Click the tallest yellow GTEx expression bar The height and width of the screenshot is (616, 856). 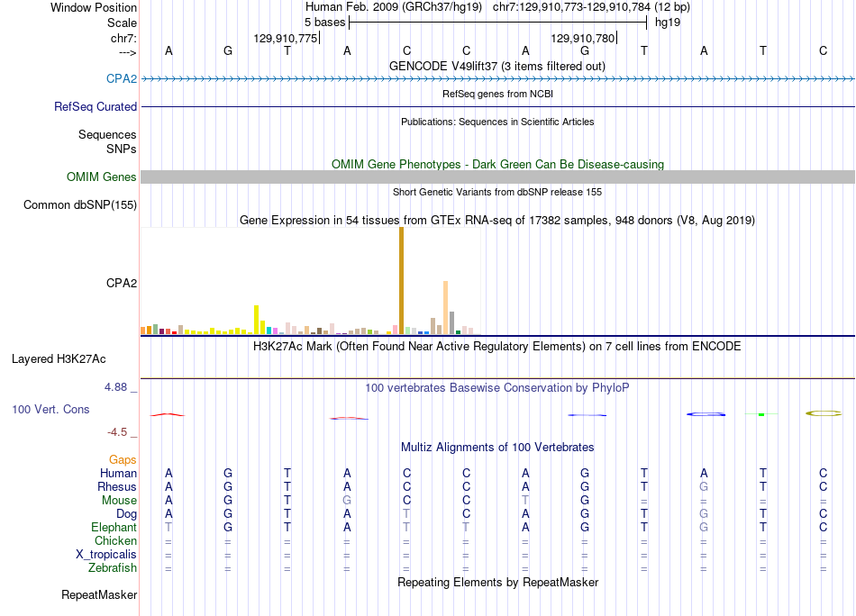(x=256, y=319)
